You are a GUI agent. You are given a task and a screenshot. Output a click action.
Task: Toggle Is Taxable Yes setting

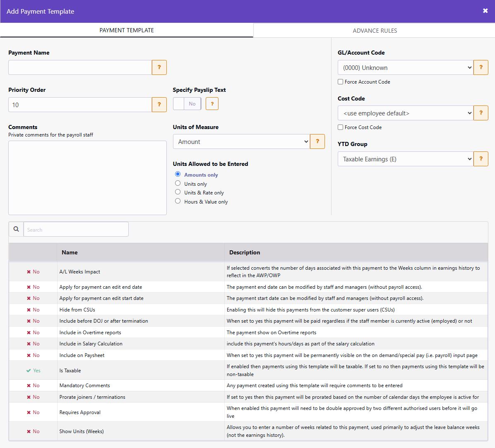point(33,370)
